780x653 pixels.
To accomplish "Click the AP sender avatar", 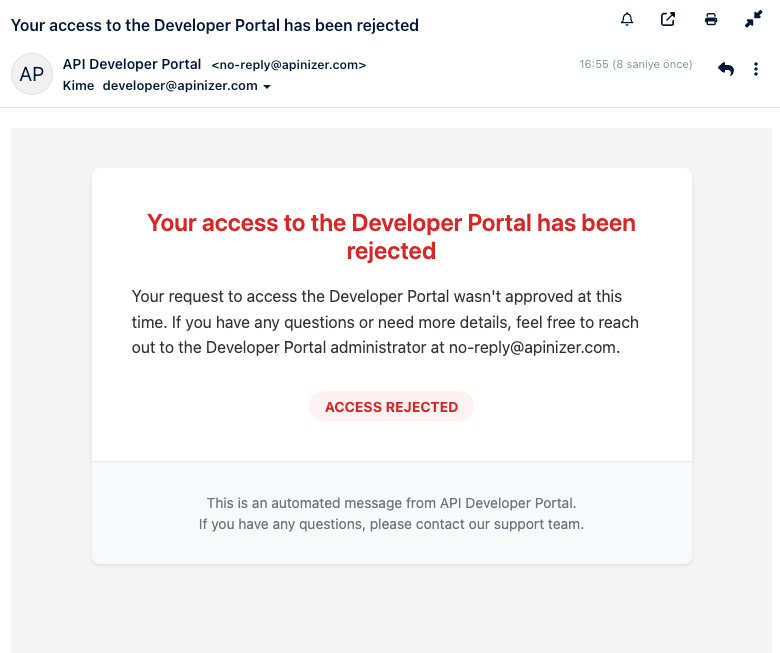I will click(x=31, y=75).
